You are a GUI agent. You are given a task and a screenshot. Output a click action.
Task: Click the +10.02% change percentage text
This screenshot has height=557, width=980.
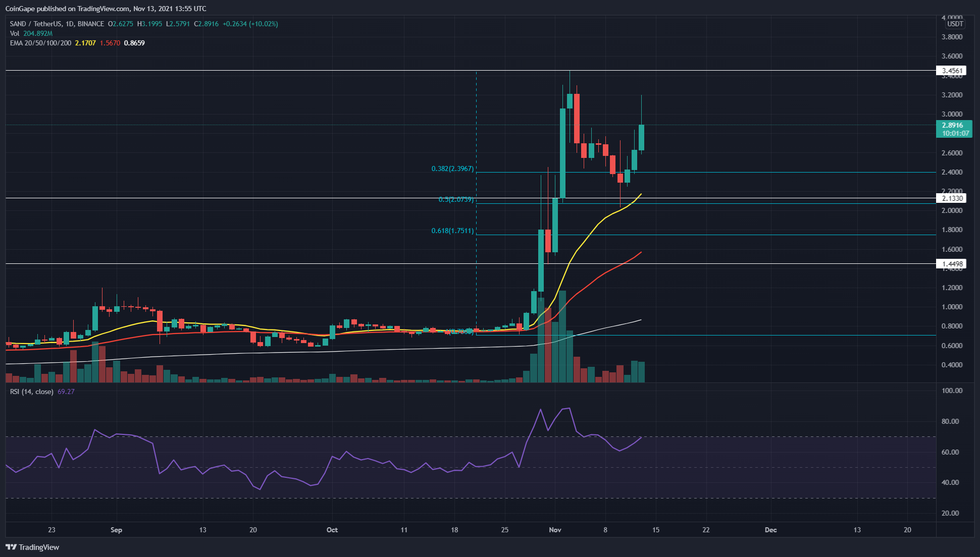coord(265,23)
